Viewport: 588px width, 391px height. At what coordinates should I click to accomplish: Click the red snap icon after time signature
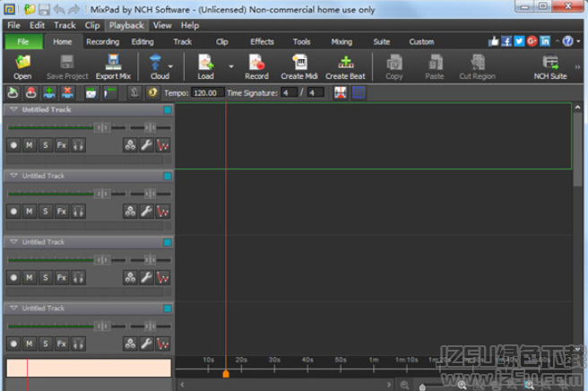(x=340, y=92)
